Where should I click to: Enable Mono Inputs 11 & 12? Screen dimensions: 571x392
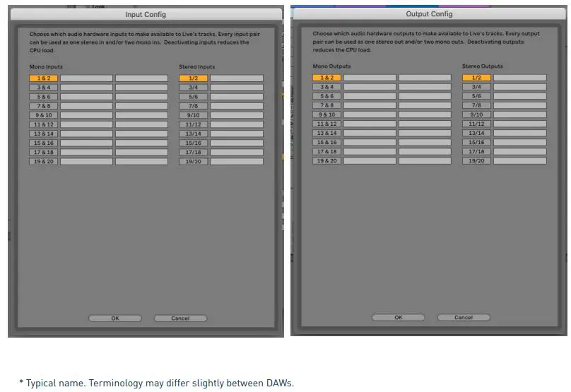[44, 124]
